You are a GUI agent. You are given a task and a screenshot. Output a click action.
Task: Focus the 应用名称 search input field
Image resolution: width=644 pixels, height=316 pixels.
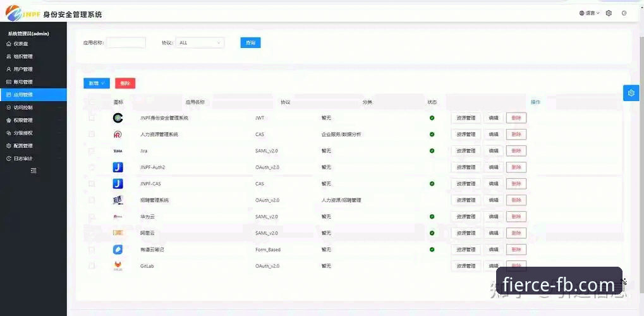(x=126, y=43)
